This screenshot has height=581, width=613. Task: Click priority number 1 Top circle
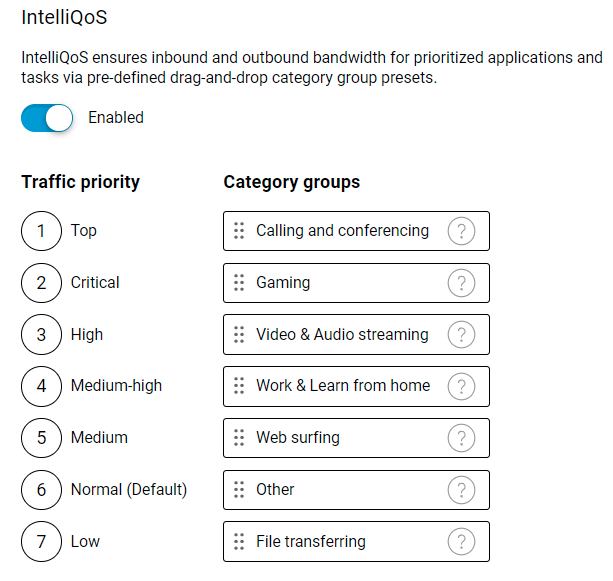(41, 231)
